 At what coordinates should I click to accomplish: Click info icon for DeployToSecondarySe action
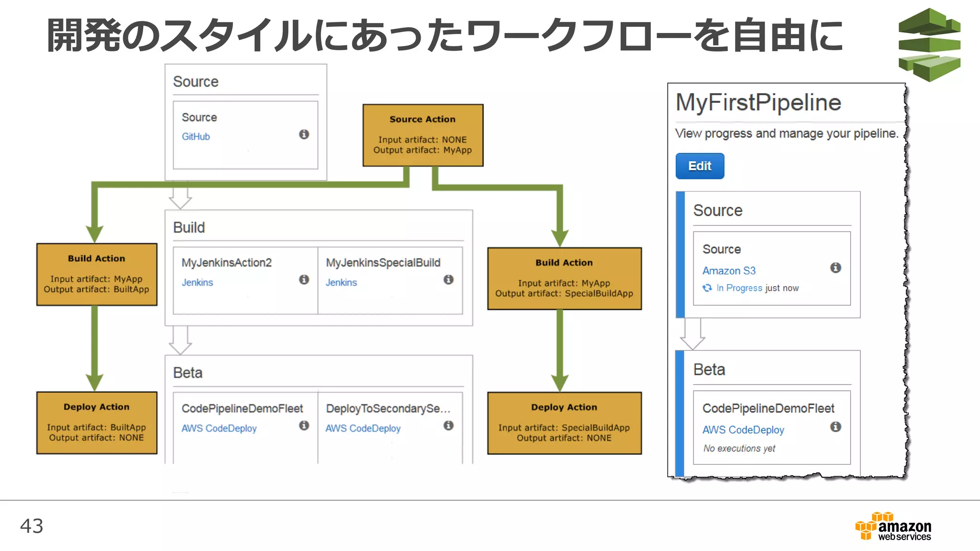point(448,425)
